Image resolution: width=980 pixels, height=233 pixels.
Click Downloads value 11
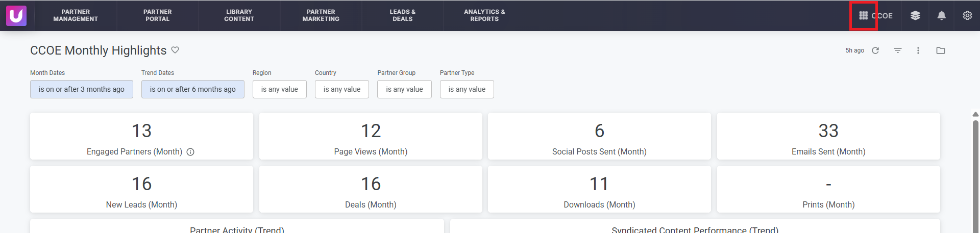599,184
